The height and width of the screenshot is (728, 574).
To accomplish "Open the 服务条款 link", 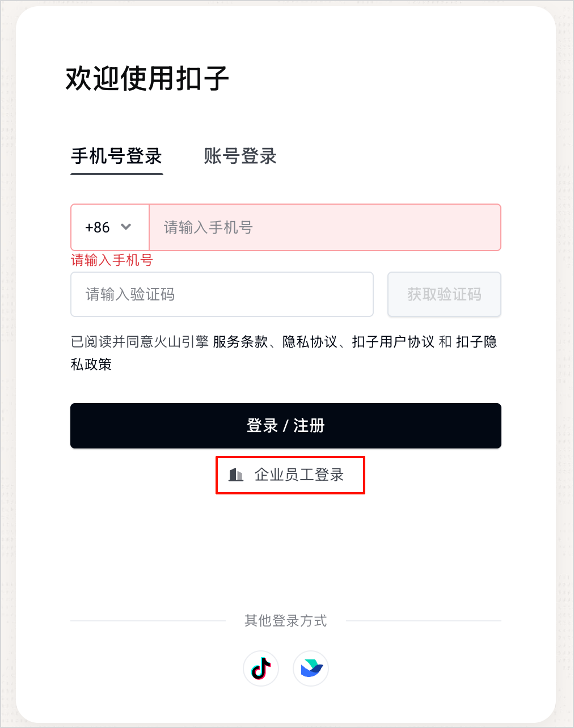I will point(240,342).
